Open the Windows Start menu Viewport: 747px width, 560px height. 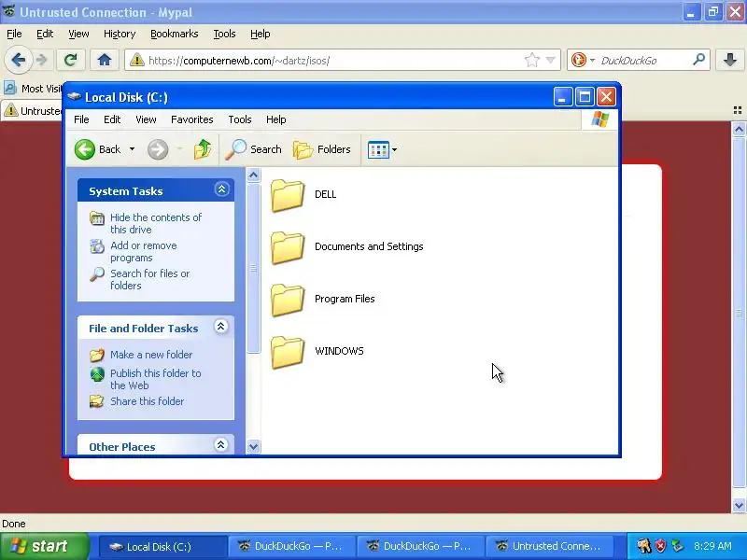tap(44, 546)
